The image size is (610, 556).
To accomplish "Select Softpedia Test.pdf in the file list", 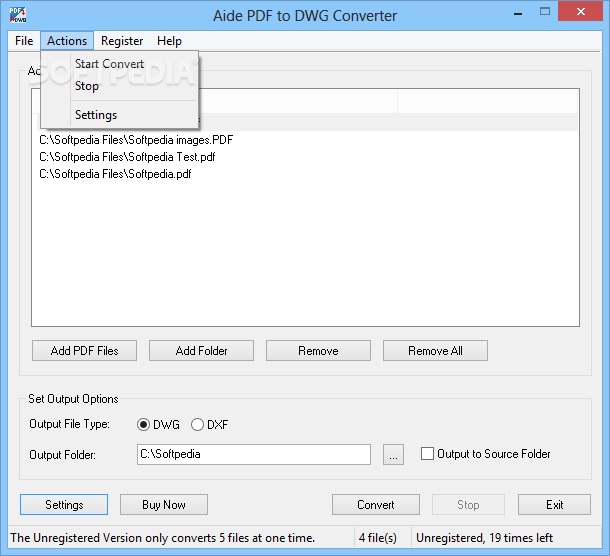I will pyautogui.click(x=127, y=157).
